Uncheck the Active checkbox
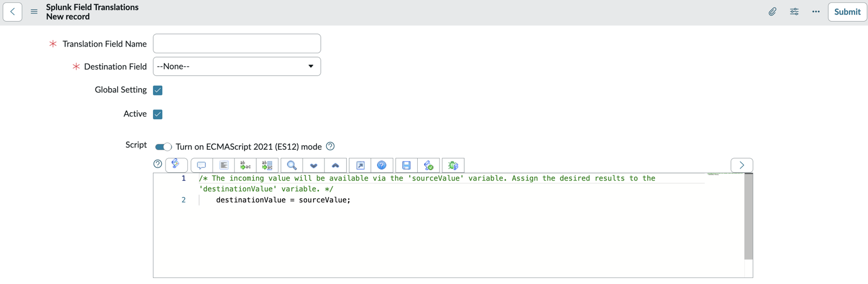 click(x=158, y=114)
